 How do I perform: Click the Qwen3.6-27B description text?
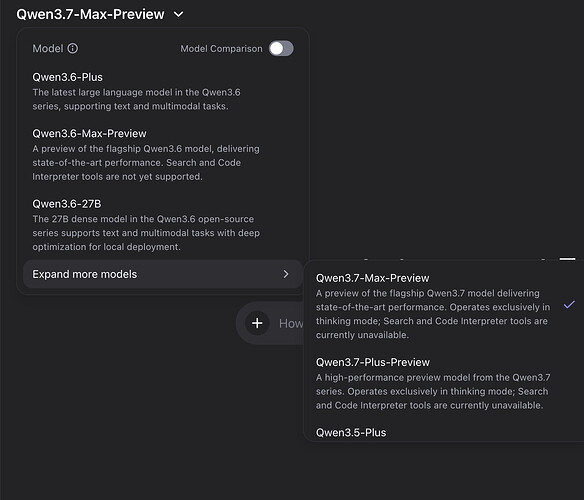click(146, 233)
